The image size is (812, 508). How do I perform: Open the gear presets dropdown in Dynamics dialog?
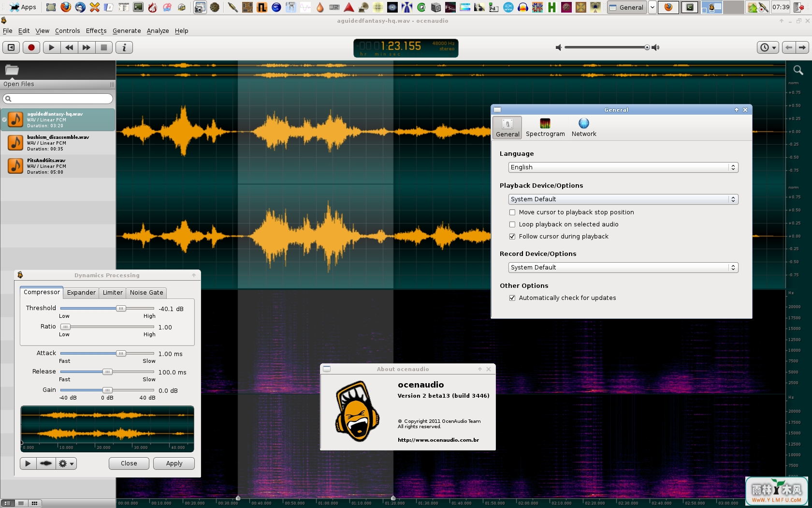click(66, 463)
